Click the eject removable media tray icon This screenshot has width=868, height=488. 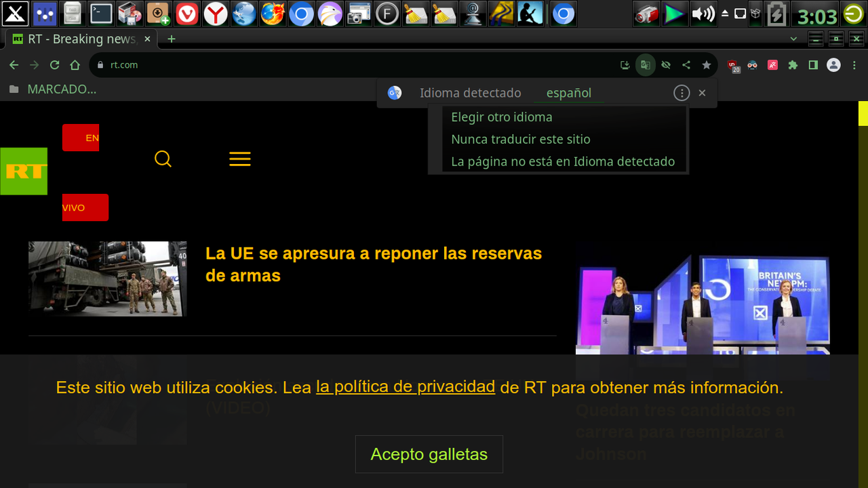coord(725,14)
